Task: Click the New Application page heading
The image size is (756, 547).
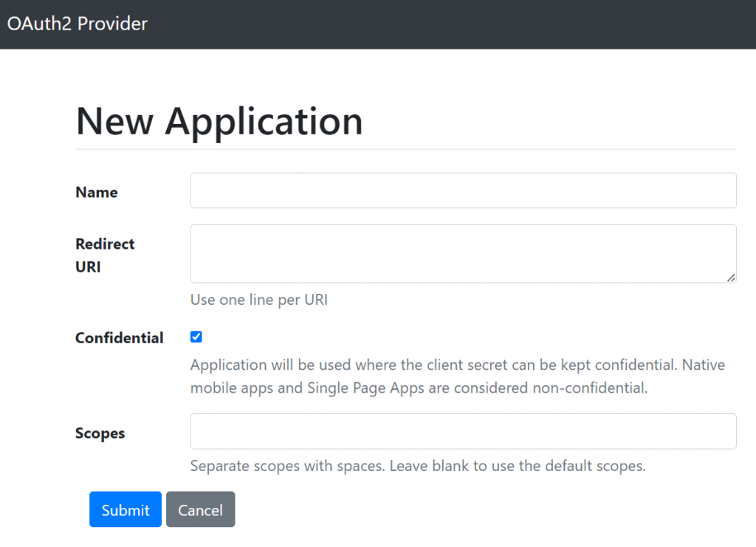Action: click(219, 121)
